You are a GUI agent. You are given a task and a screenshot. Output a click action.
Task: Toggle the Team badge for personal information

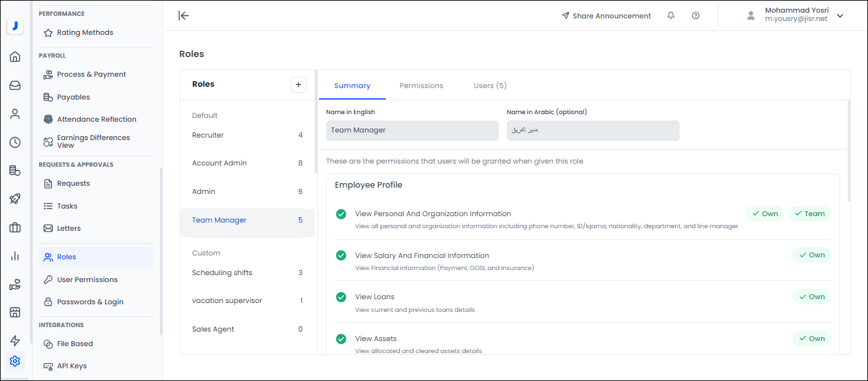(x=809, y=214)
